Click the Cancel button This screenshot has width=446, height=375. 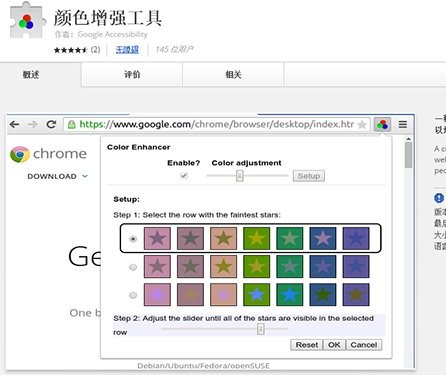pos(364,345)
